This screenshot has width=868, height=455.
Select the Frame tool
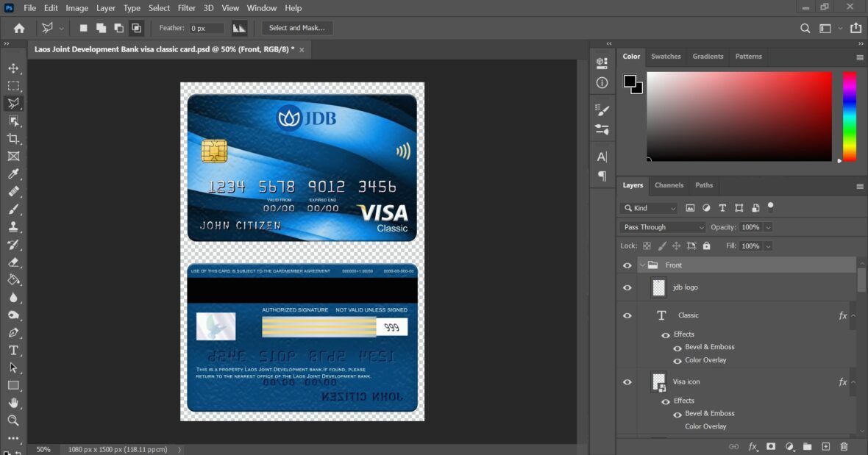point(13,157)
